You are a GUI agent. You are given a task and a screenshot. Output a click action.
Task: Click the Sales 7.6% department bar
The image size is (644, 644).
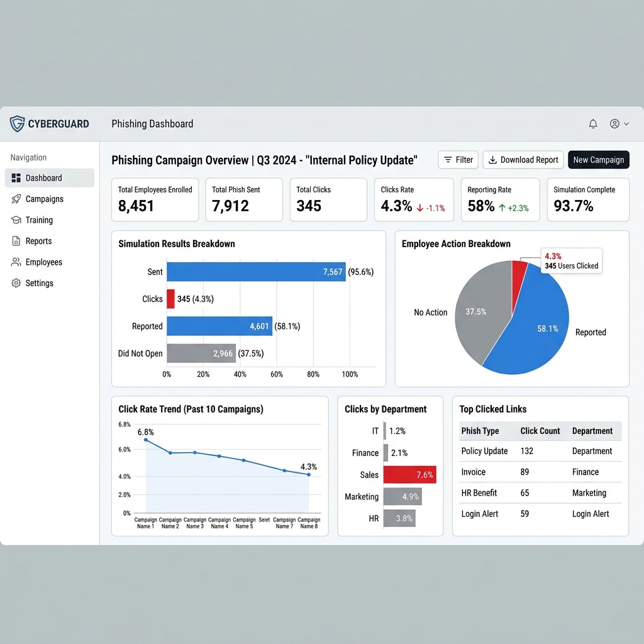pyautogui.click(x=410, y=475)
